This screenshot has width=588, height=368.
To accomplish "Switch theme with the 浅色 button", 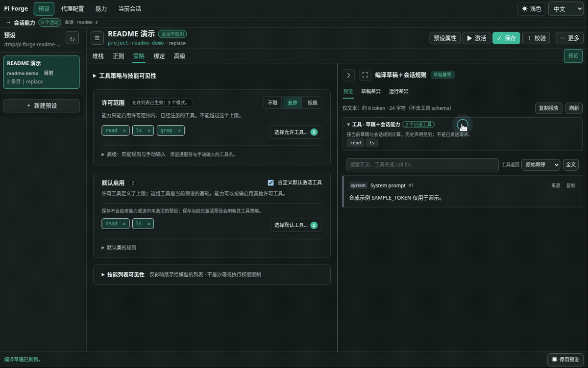I will tap(531, 9).
